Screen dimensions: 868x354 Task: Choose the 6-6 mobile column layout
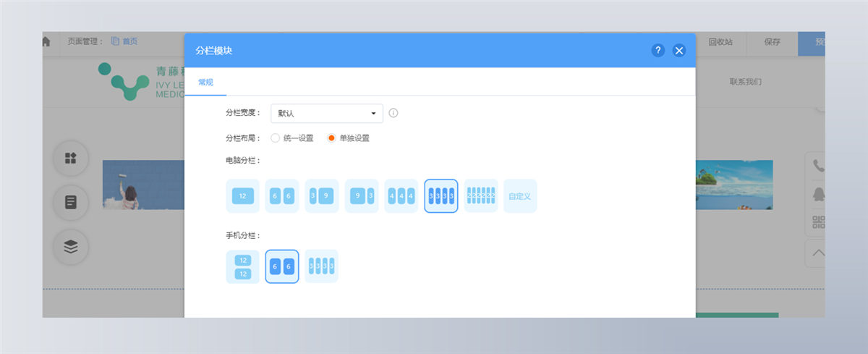(x=282, y=266)
